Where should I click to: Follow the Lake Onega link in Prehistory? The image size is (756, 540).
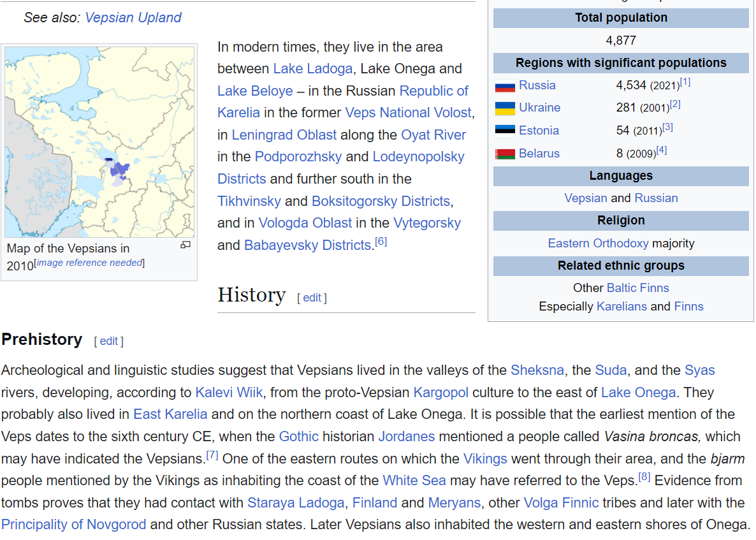pos(638,393)
